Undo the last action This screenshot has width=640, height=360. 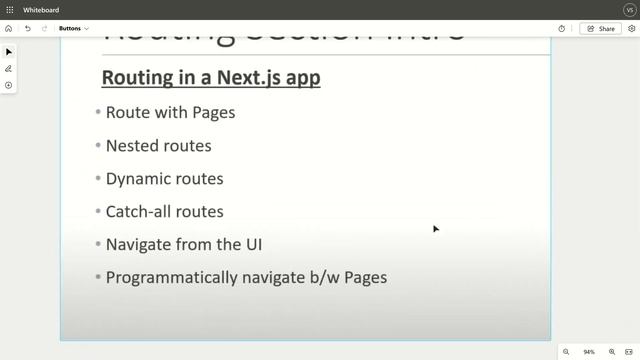[28, 29]
